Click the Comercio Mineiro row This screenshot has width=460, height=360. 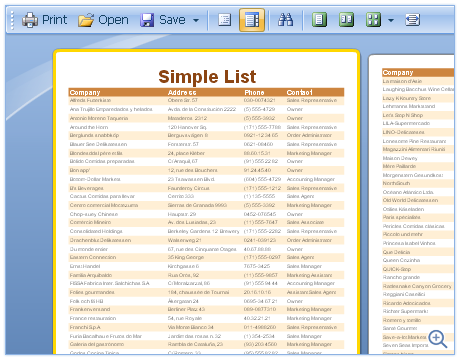[x=206, y=222]
